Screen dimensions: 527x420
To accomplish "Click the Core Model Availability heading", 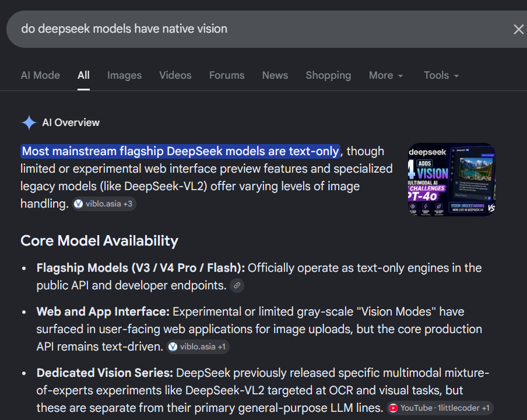I will coord(100,241).
